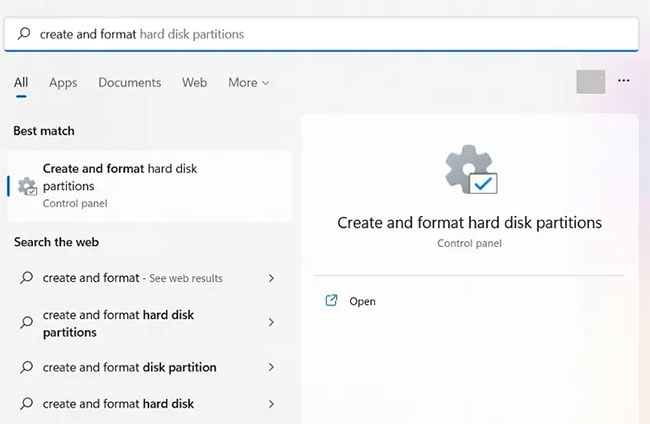Switch to the Web tab
Screen dimensions: 650x424
pos(194,83)
